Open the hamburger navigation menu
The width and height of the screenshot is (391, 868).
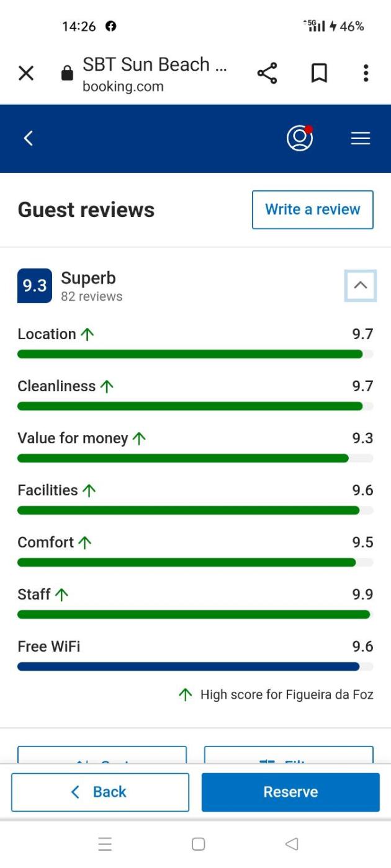(x=361, y=138)
